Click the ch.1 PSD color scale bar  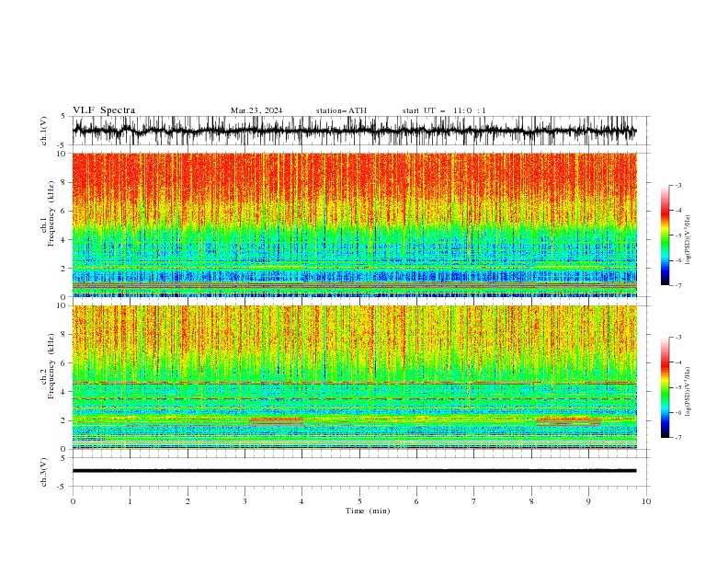click(665, 236)
